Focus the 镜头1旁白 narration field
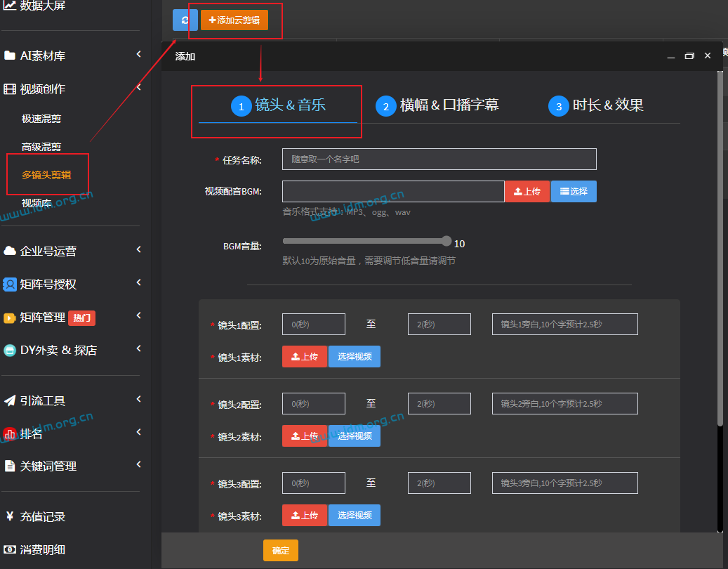The height and width of the screenshot is (569, 728). 565,325
